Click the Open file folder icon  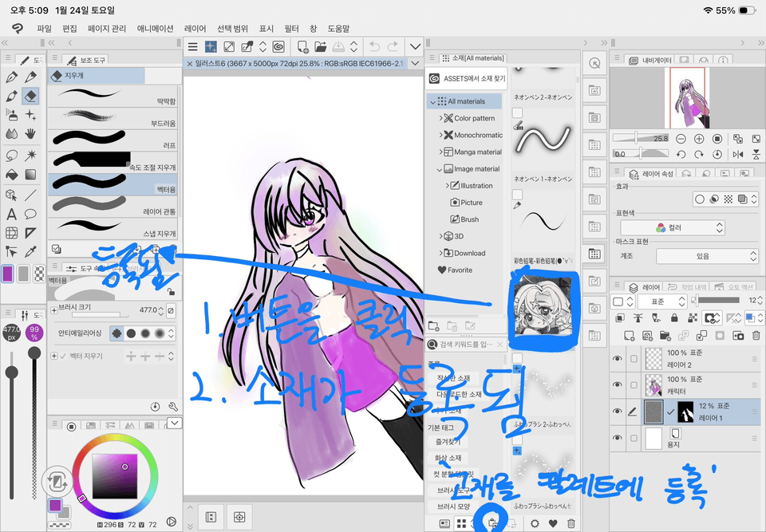tap(321, 46)
